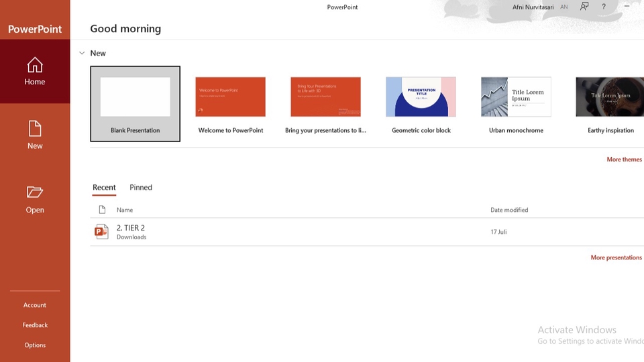
Task: Switch to the Pinned tab
Action: 141,188
